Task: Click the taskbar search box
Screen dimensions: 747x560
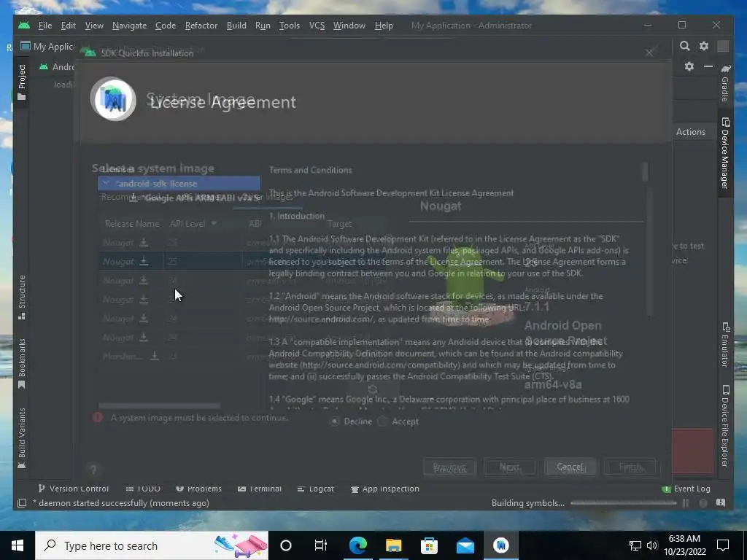Action: pos(152,545)
